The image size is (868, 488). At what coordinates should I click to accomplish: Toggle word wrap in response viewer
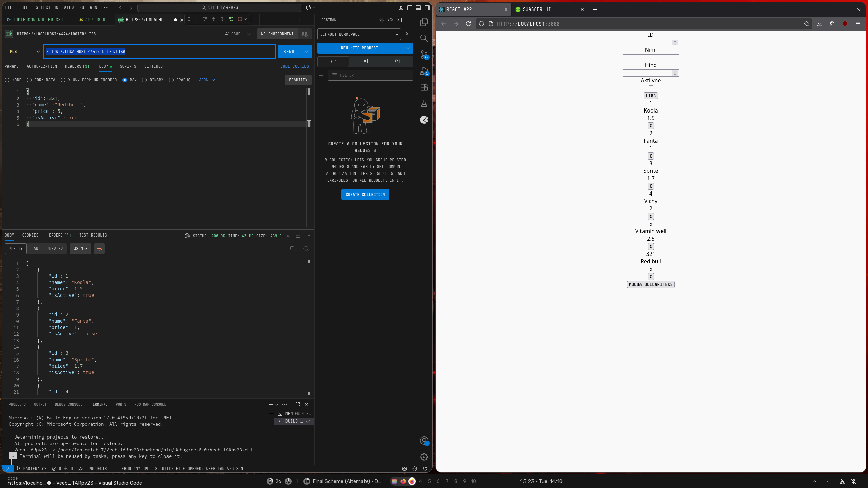[x=99, y=249]
